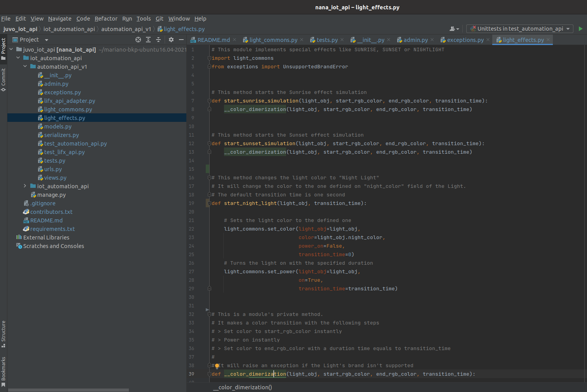Open the Commit tool window
Screen dimensions: 587x392
[x=3, y=80]
